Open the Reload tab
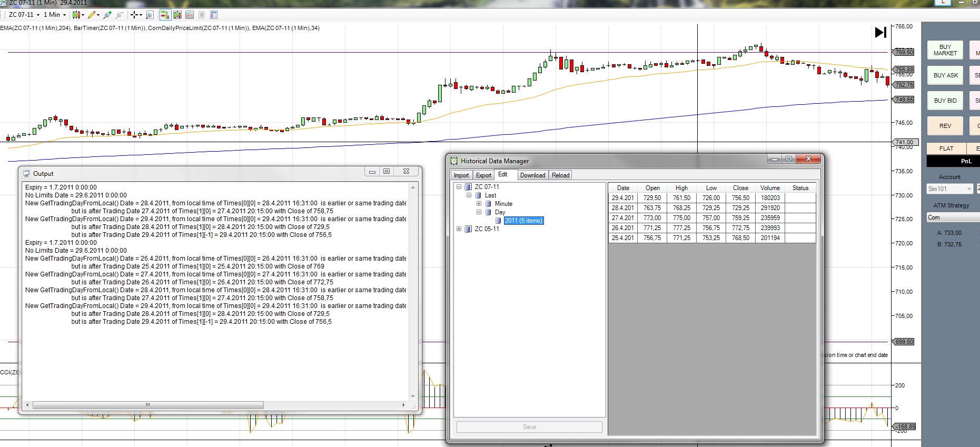The image size is (980, 447). (x=560, y=175)
